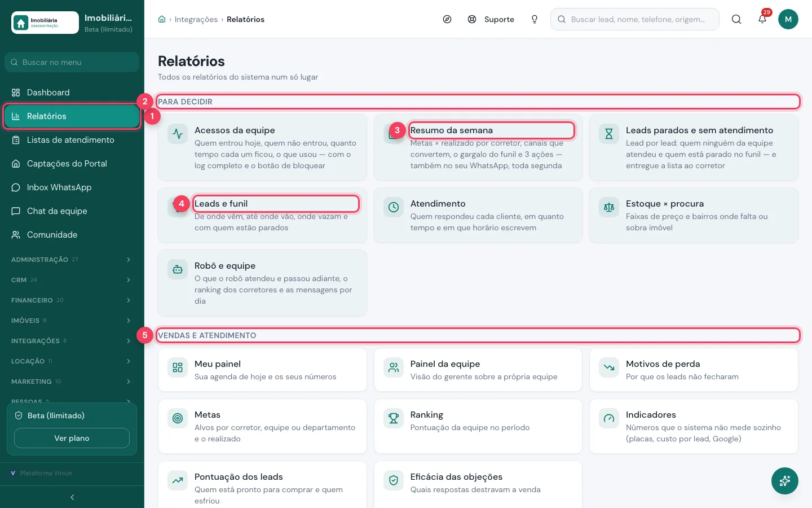Collapse sidebar with bottom chevron
812x508 pixels.
tap(72, 497)
